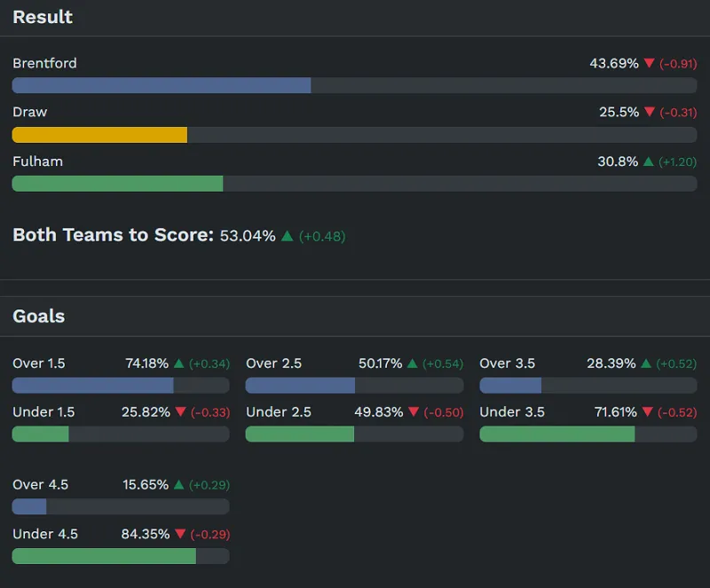The image size is (710, 588).
Task: Click the green up arrow for Over 4.5
Action: coord(179,485)
